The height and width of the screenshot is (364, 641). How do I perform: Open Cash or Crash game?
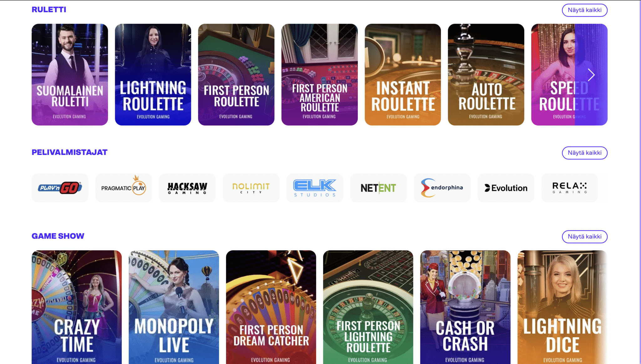pos(465,307)
